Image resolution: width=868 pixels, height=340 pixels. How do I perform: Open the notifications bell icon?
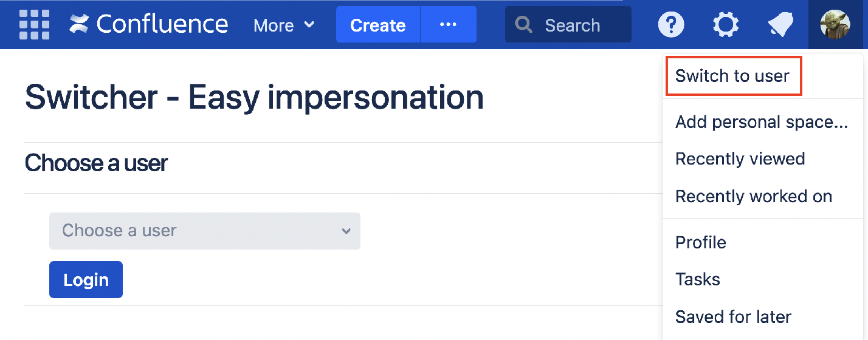point(780,25)
